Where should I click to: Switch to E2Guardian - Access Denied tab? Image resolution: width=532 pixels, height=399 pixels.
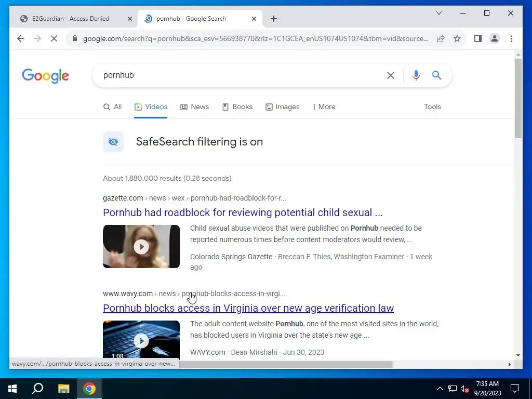coord(71,19)
